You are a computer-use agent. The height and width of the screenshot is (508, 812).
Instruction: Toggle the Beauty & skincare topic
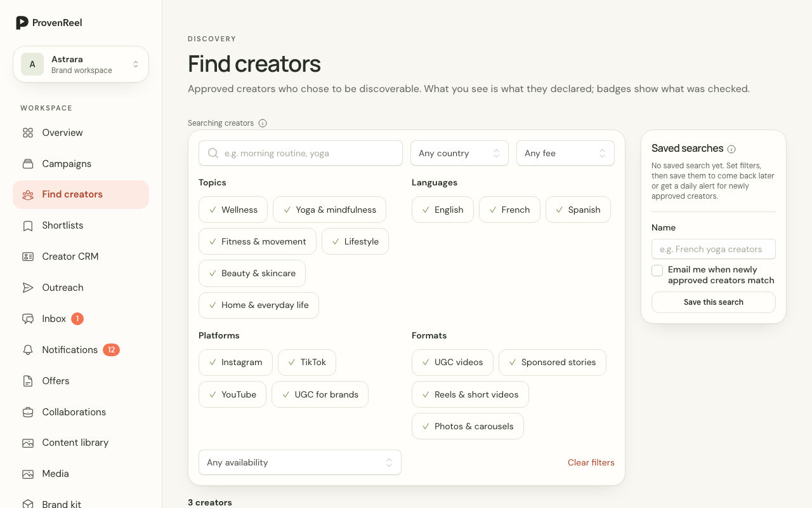(252, 273)
